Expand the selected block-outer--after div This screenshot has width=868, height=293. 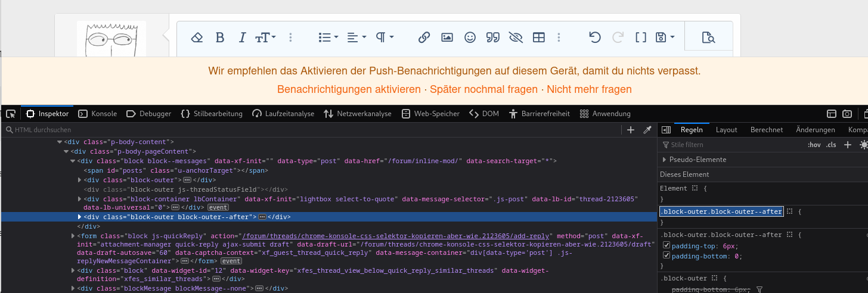coord(80,217)
